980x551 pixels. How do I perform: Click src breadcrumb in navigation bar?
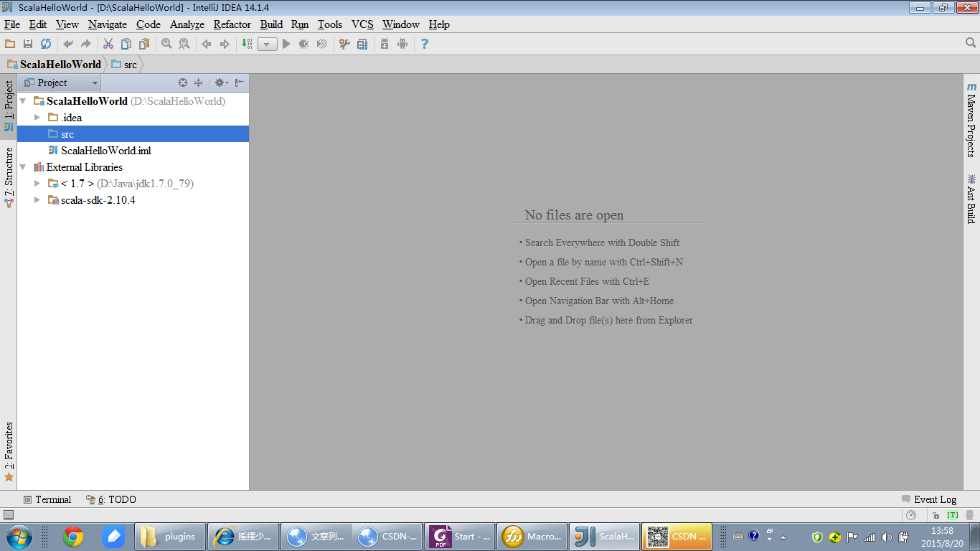[x=124, y=64]
